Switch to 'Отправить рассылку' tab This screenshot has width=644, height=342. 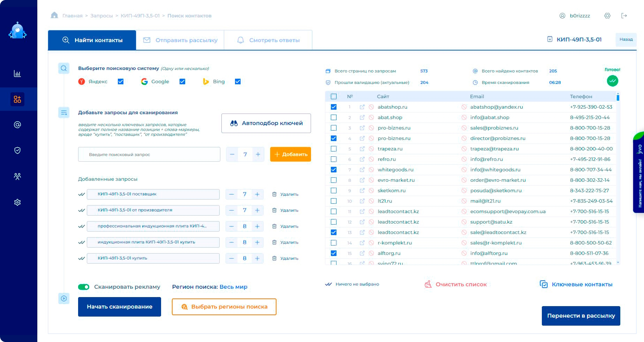(x=180, y=40)
